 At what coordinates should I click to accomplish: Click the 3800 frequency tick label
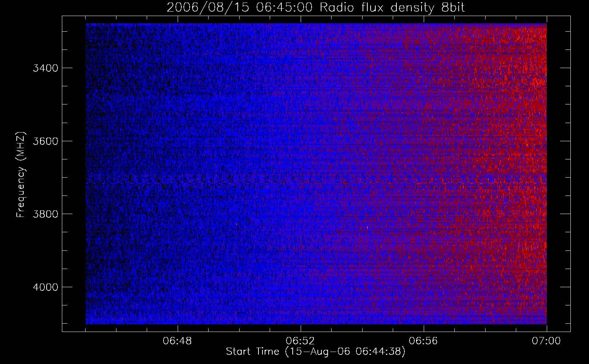coord(46,214)
